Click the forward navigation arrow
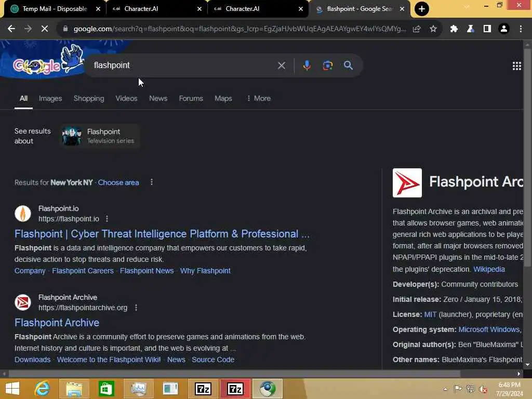532x399 pixels. pos(28,29)
